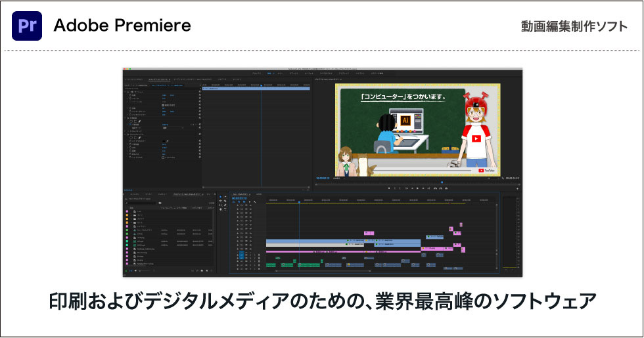
Task: Open the Program monitor button editor plus
Action: pyautogui.click(x=518, y=189)
